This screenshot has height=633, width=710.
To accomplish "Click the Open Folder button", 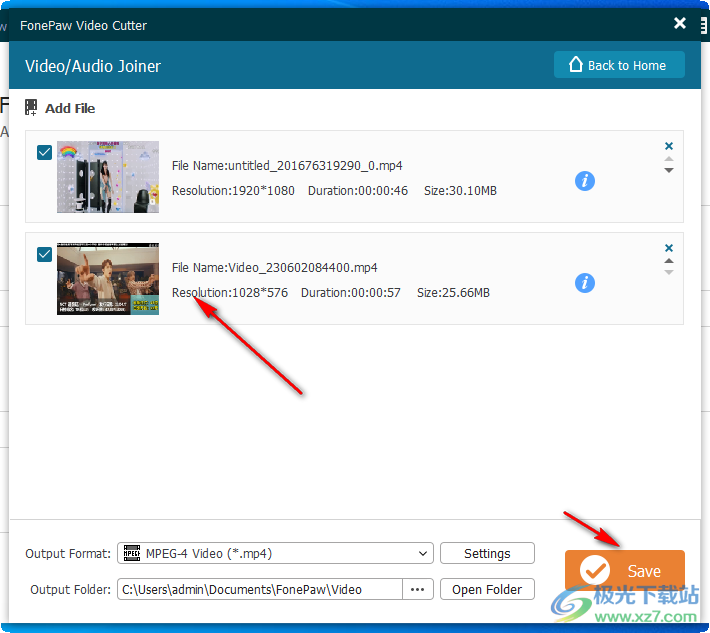I will click(x=487, y=589).
